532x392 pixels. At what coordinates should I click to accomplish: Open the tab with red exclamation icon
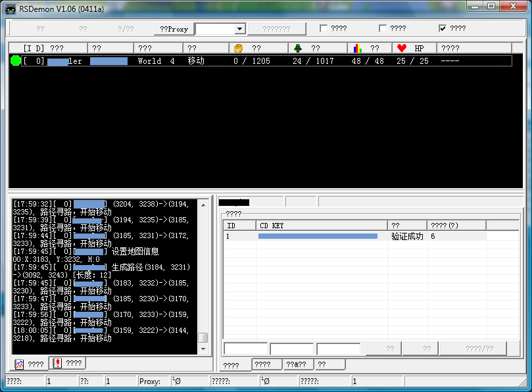click(67, 363)
